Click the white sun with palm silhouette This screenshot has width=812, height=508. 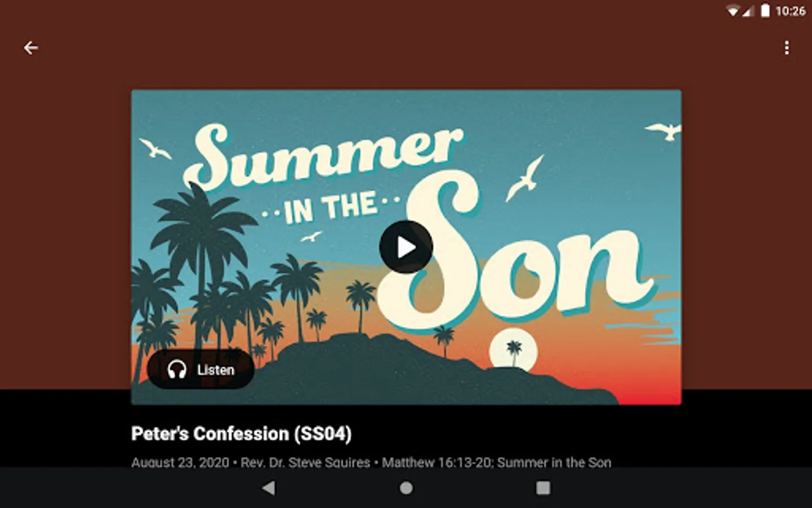coord(513,350)
